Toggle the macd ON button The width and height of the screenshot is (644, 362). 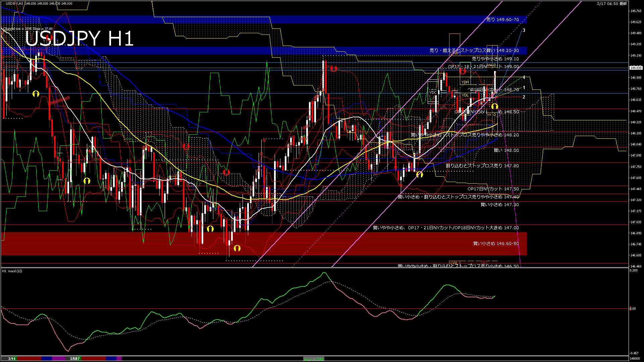(x=314, y=359)
